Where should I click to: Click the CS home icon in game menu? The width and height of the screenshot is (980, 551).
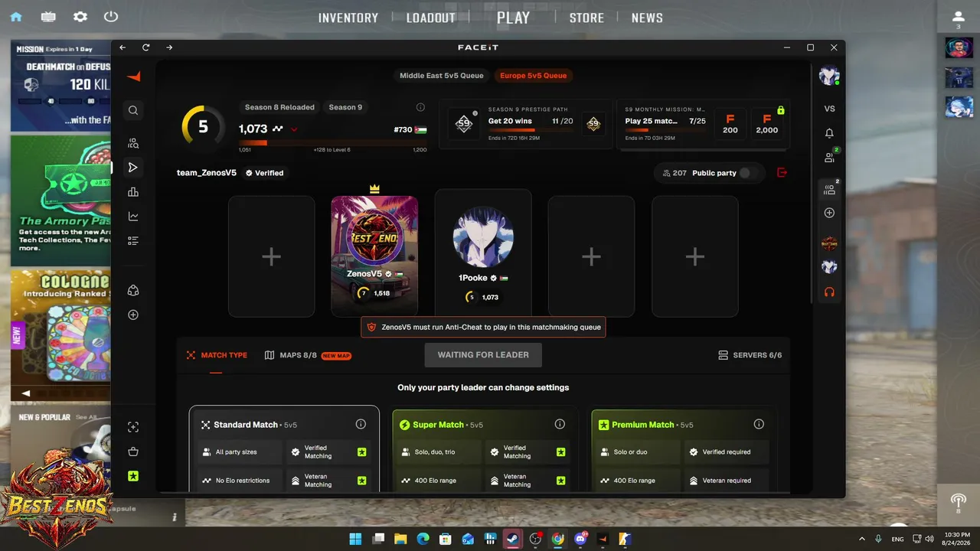click(x=15, y=17)
